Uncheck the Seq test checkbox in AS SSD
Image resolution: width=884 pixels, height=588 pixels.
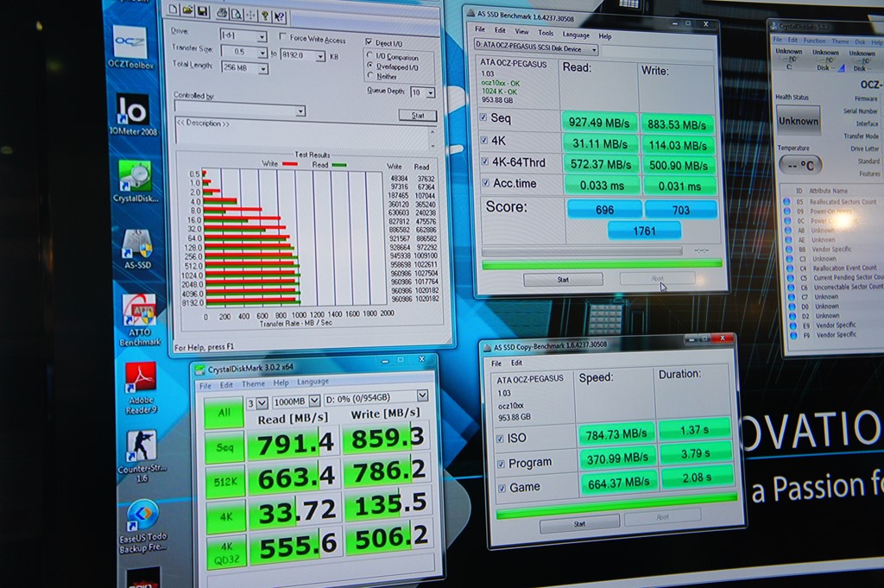tap(483, 117)
